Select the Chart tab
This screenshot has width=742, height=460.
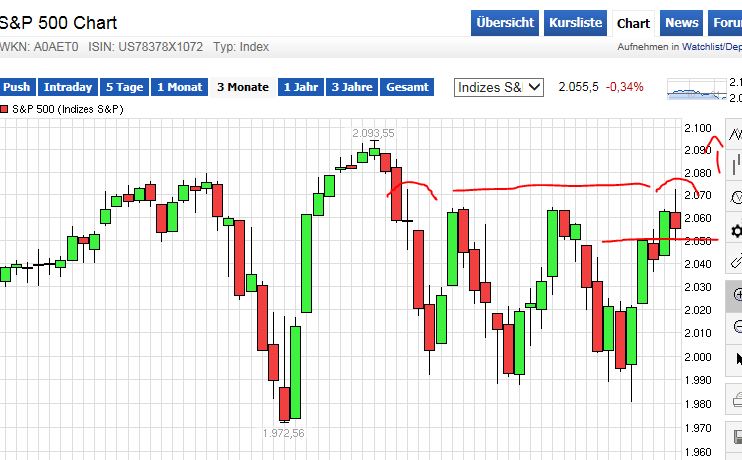(633, 23)
